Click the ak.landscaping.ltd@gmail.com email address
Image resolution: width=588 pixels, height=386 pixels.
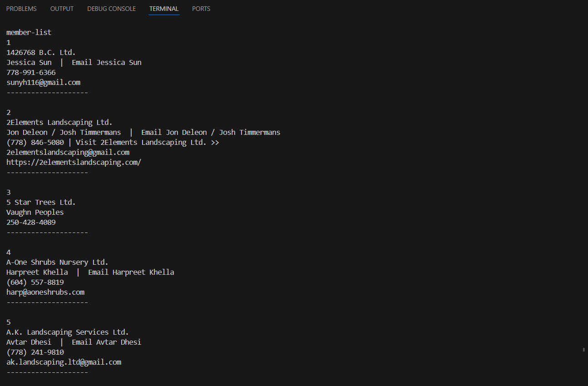(x=64, y=362)
